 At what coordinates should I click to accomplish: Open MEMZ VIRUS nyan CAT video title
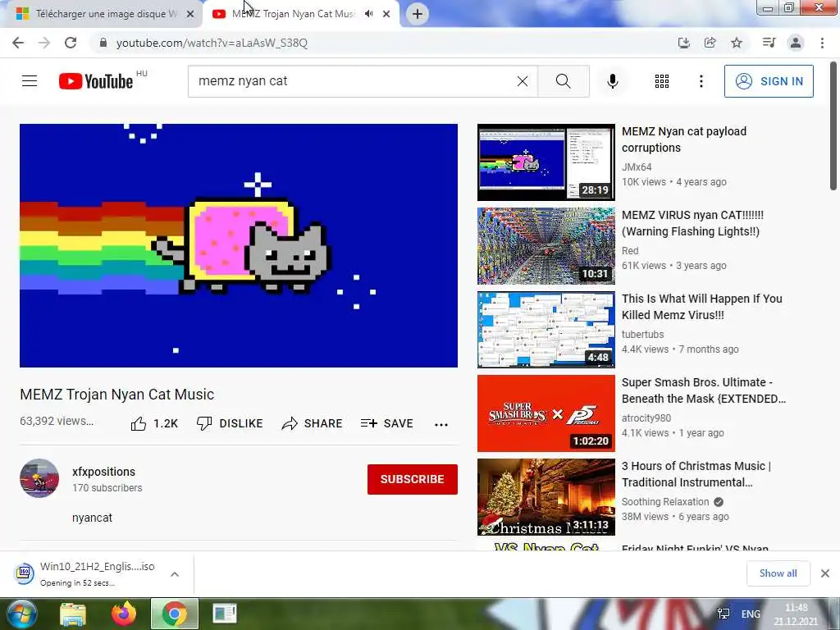tap(692, 223)
